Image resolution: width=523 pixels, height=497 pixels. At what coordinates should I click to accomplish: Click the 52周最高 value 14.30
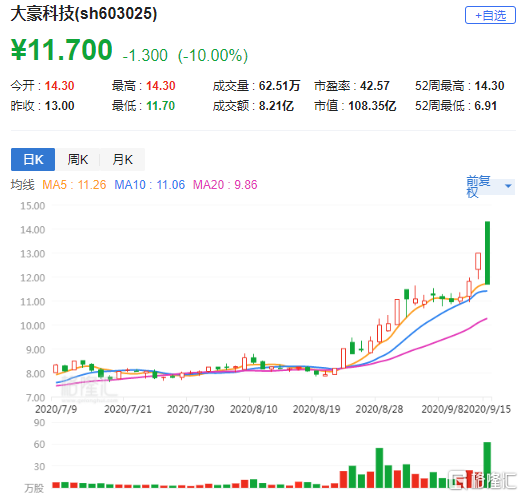[489, 86]
